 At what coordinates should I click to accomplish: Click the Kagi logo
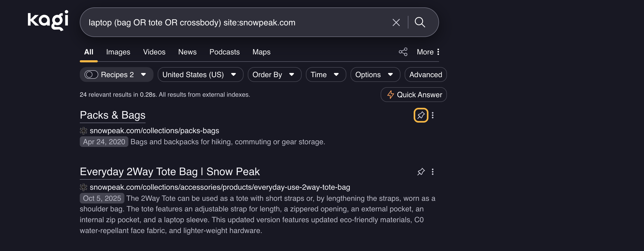[48, 20]
